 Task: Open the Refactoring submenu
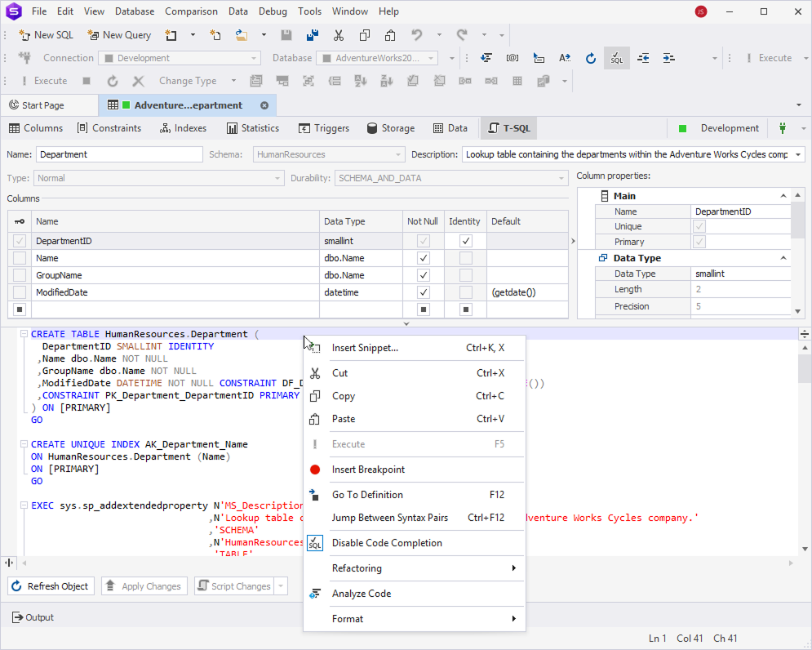415,568
